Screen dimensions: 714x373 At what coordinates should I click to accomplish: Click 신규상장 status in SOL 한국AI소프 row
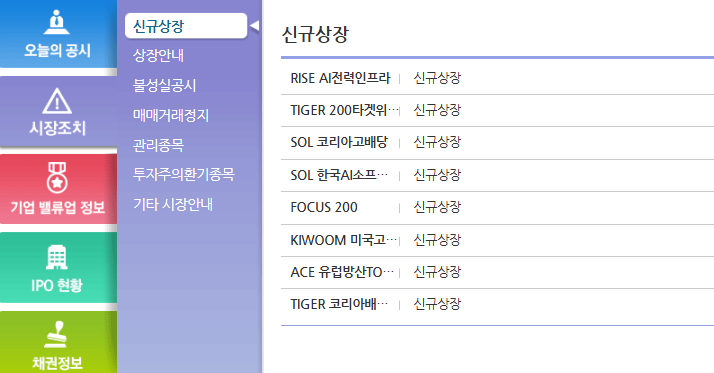437,175
